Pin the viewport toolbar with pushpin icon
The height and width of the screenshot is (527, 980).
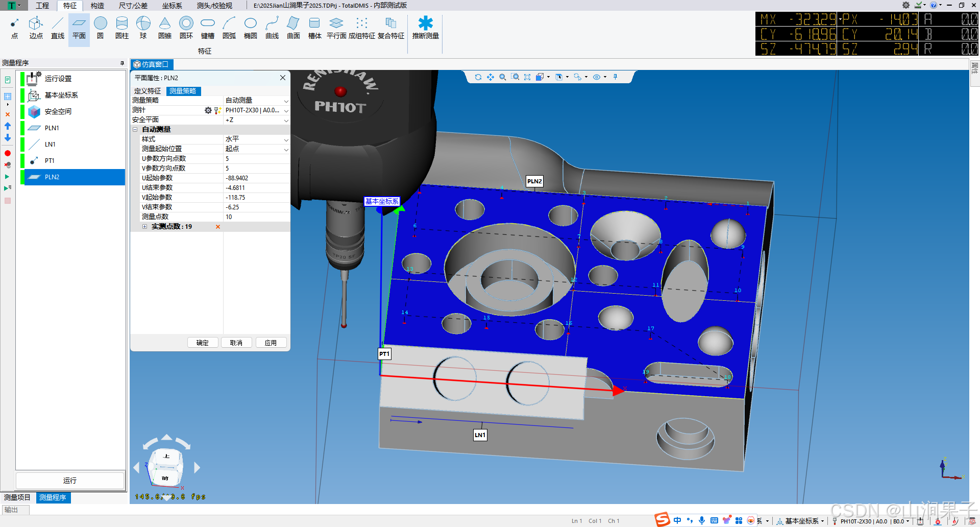(x=616, y=77)
